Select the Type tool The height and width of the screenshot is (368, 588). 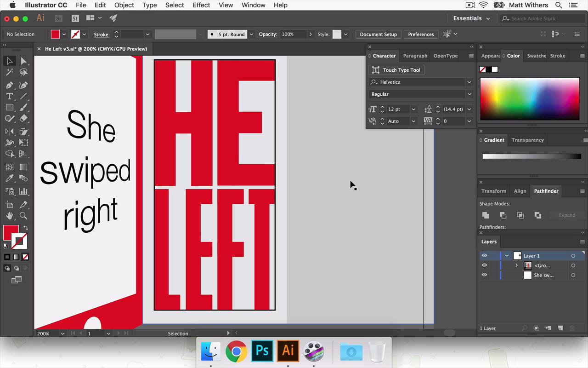(9, 96)
